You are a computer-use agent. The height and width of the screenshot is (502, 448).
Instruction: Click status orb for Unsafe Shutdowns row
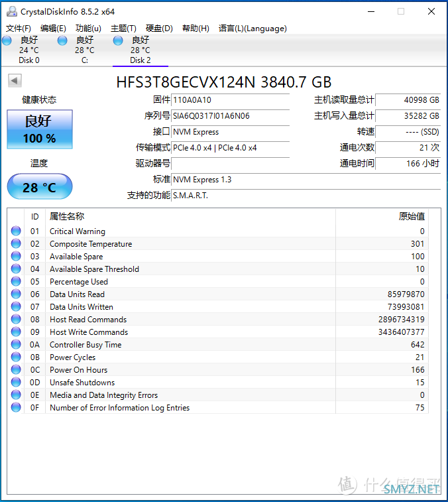[x=16, y=382]
